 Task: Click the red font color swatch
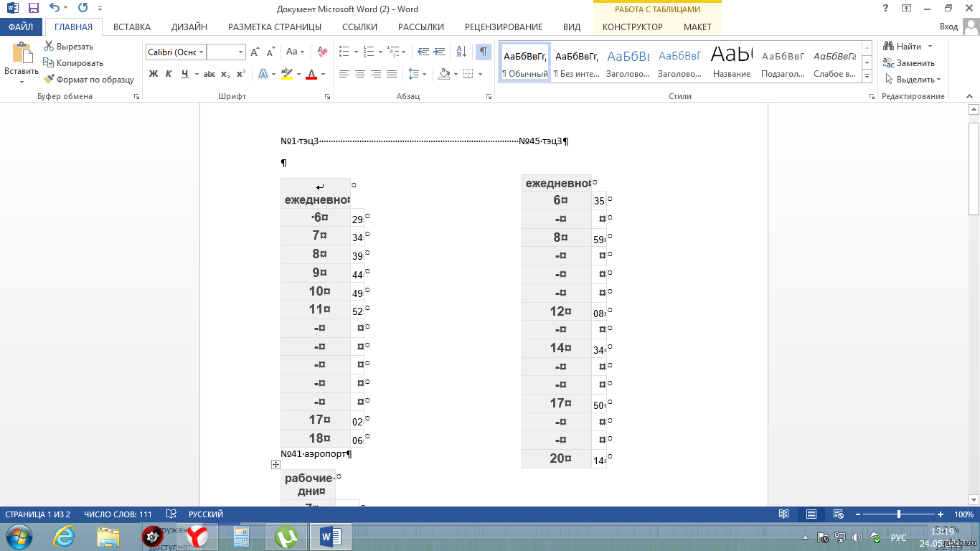point(311,74)
